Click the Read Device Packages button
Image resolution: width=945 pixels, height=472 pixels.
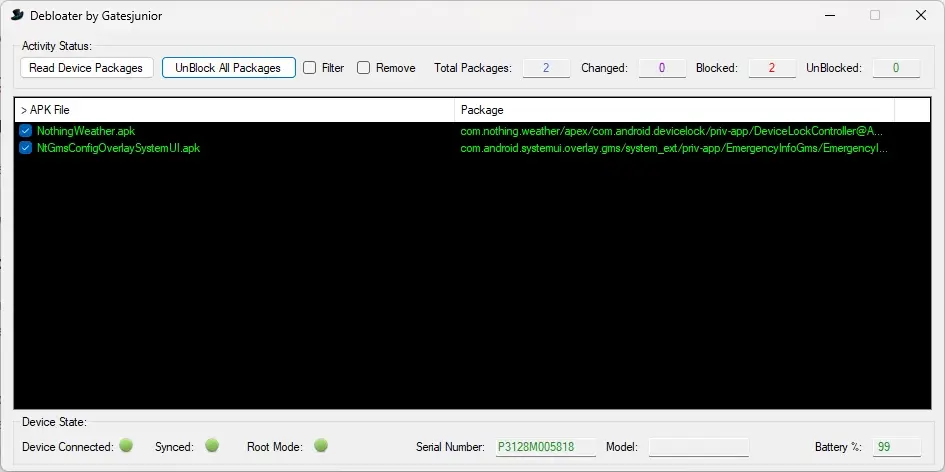pos(87,68)
